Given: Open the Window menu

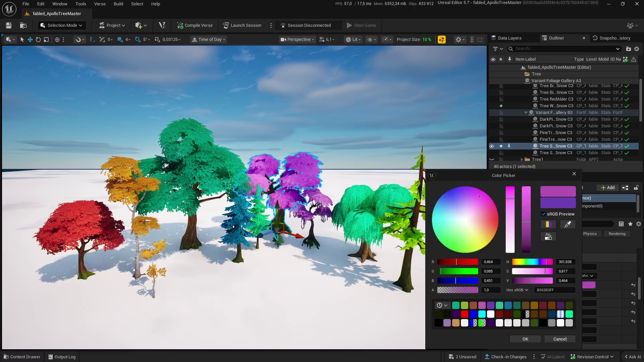Looking at the screenshot, I should click(x=60, y=4).
